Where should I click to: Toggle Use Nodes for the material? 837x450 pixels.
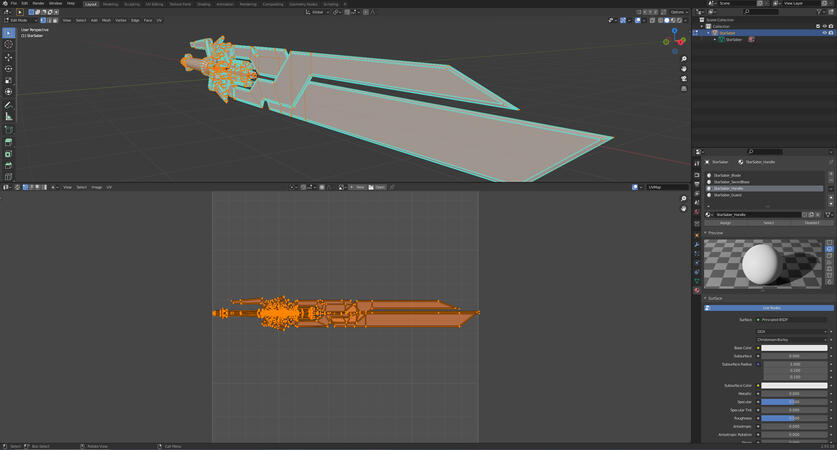tap(769, 308)
